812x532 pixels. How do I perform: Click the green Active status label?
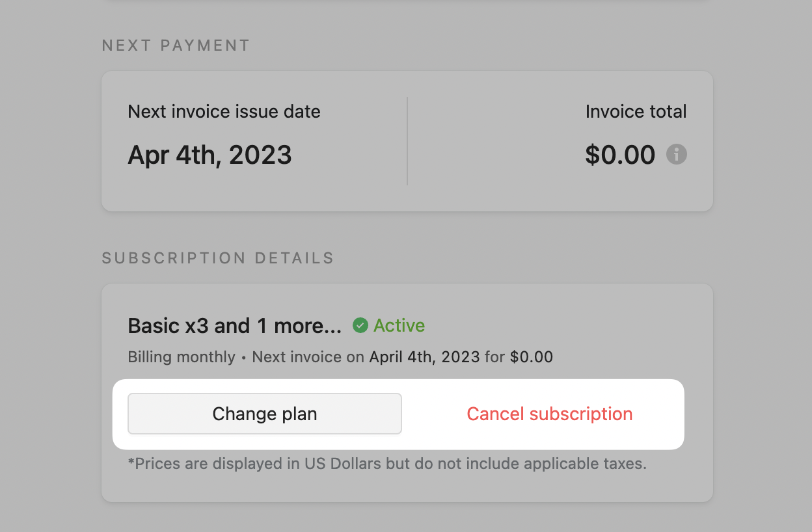click(399, 325)
